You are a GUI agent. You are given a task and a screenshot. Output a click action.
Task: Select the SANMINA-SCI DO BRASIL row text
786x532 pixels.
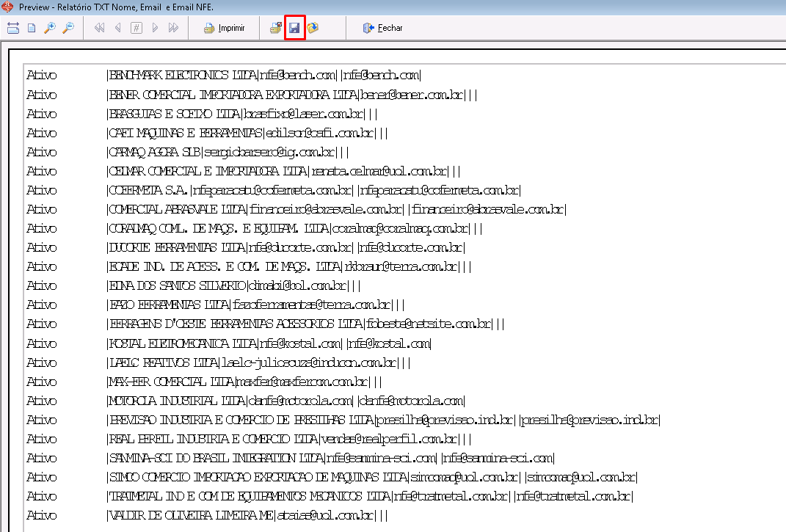[x=330, y=458]
